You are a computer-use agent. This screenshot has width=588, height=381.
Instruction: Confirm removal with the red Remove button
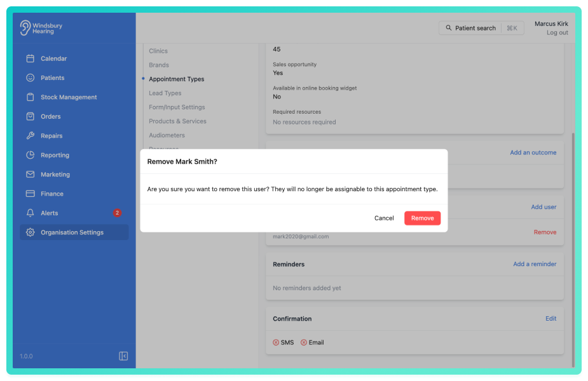tap(422, 218)
